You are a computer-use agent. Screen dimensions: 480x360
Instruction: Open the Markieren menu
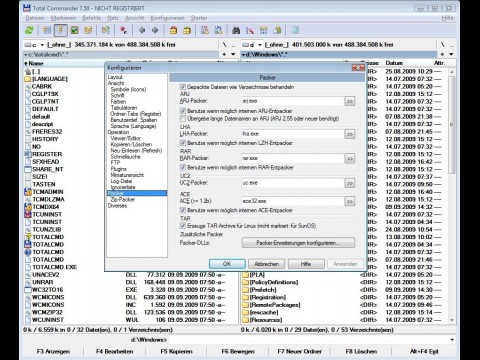[x=63, y=18]
